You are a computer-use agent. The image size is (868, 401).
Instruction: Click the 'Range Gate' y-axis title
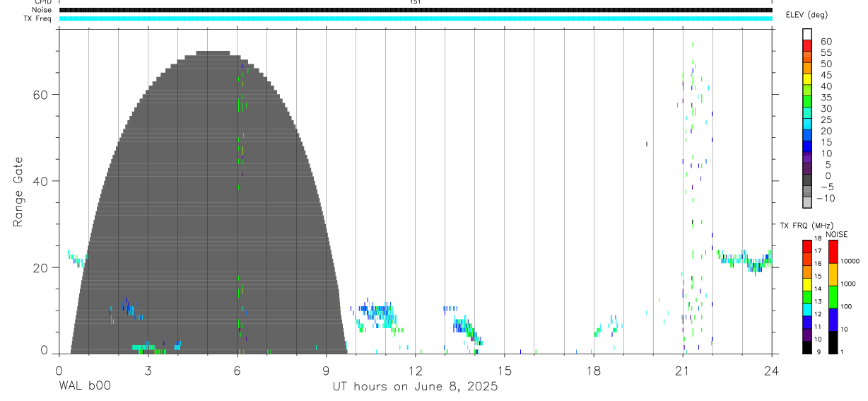[18, 192]
